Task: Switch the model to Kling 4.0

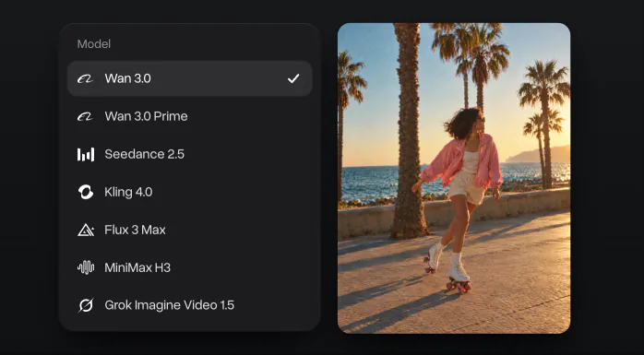Action: 190,192
